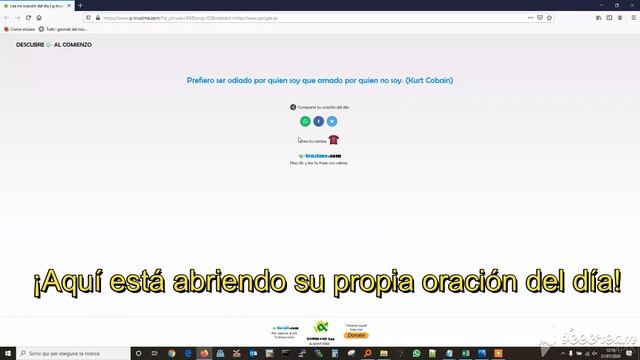
Task: Launch Chrome from the taskbar
Action: coord(171,353)
